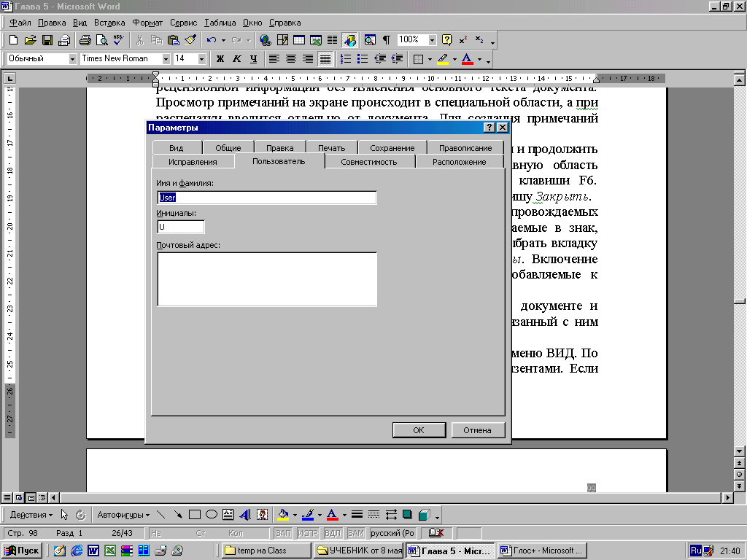Screen dimensions: 747x560
Task: Confirm dialog with OK button
Action: (x=419, y=430)
